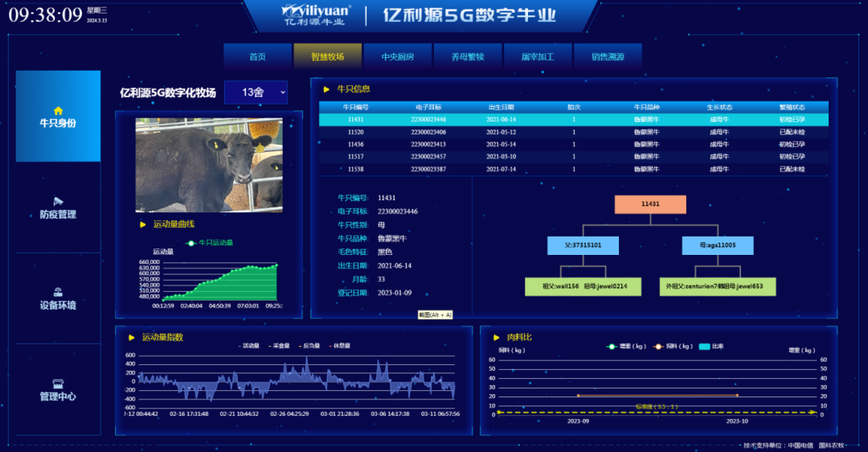Go to the 首页 tab

coord(257,56)
